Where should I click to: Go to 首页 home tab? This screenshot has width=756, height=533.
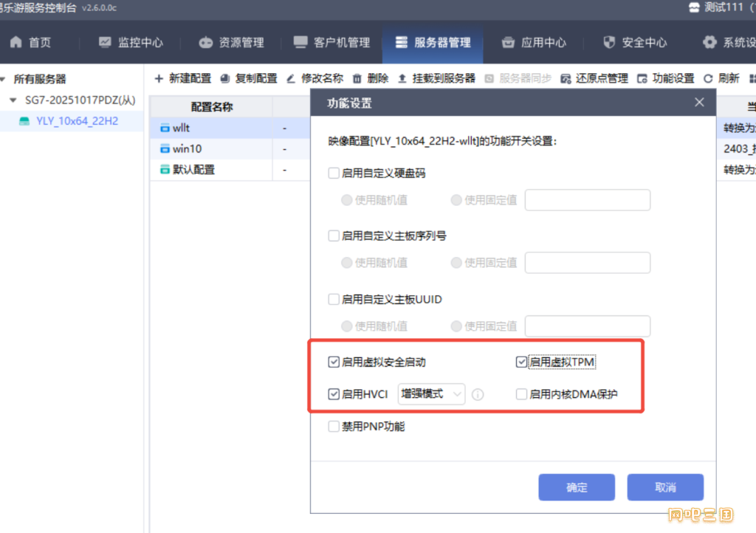tap(30, 42)
